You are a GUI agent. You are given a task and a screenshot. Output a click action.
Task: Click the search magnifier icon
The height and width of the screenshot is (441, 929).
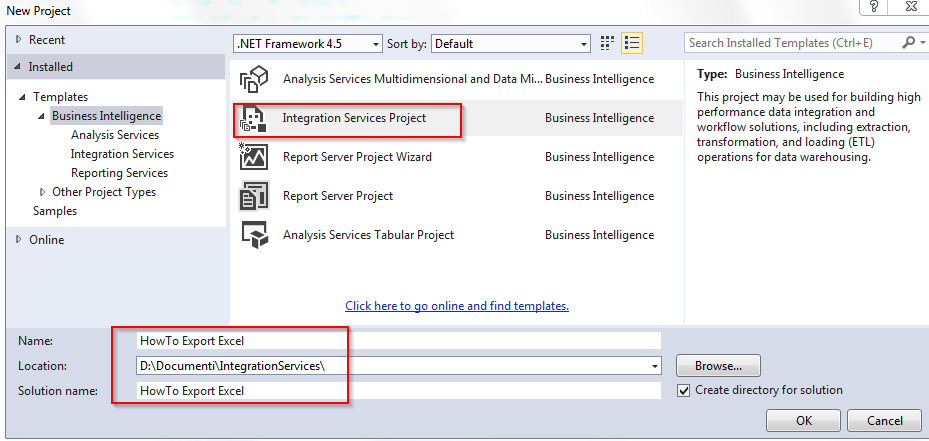[x=908, y=43]
